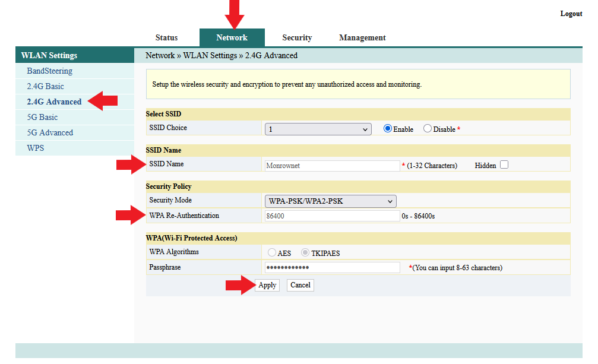The height and width of the screenshot is (364, 598).
Task: Open the Status tab
Action: (x=166, y=38)
